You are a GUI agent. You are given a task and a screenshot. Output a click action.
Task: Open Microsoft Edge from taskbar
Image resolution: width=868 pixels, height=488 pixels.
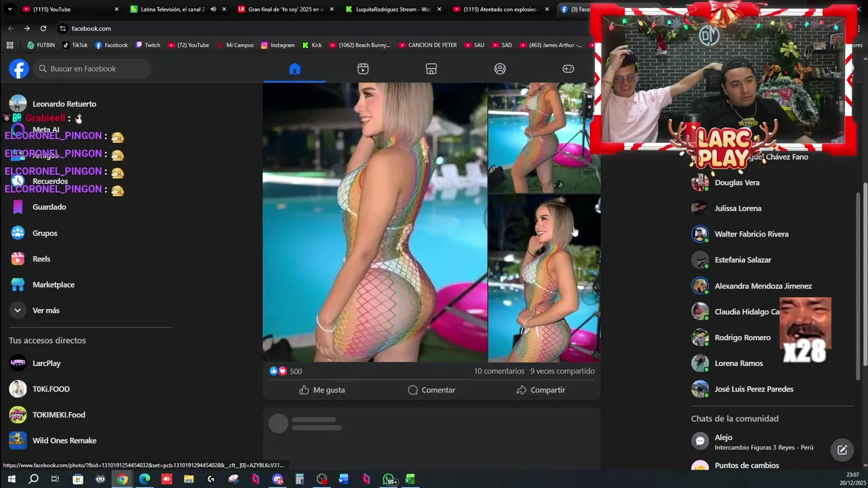[x=144, y=479]
